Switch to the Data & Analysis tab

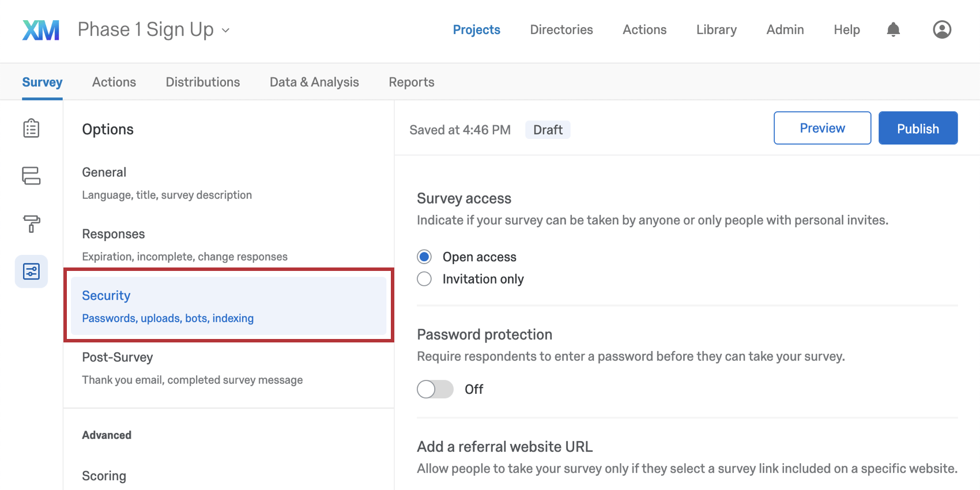click(314, 82)
